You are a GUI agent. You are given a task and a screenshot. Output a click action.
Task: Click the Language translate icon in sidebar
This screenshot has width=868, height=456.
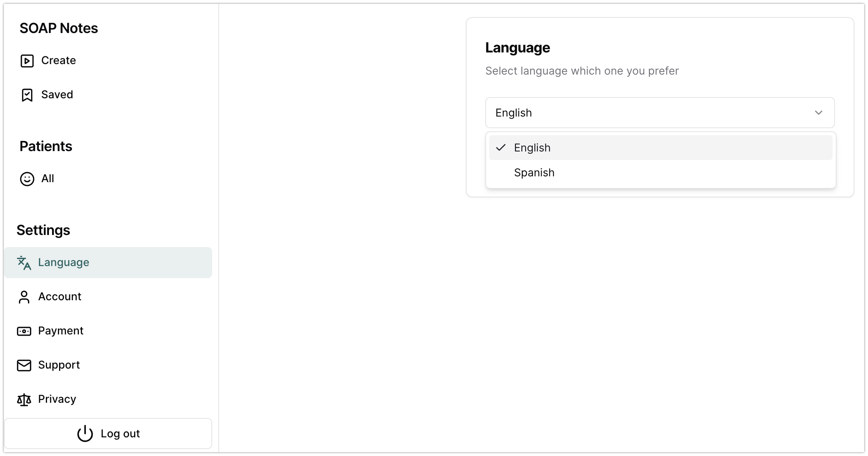point(24,263)
